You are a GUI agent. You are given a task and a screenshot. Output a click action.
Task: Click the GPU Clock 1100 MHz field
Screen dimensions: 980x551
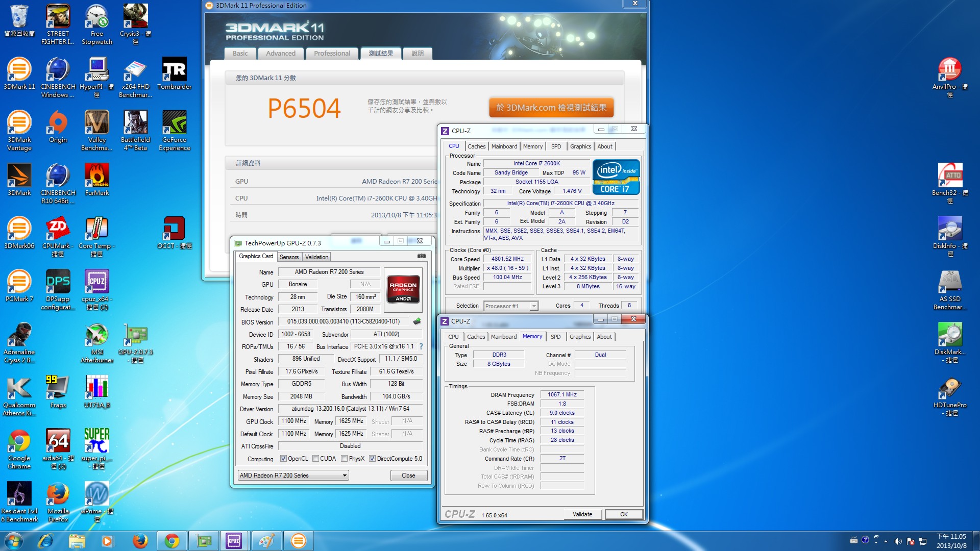click(293, 421)
